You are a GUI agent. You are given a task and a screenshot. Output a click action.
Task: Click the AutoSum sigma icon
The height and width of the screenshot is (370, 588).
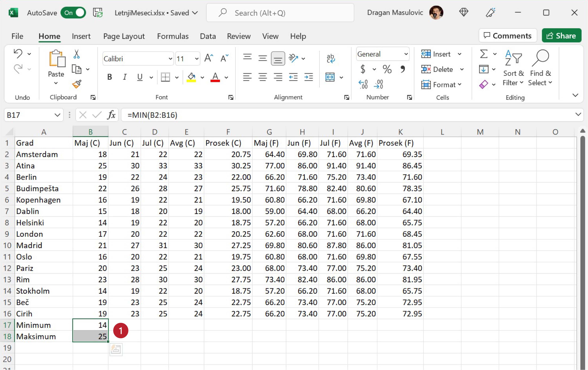point(483,54)
